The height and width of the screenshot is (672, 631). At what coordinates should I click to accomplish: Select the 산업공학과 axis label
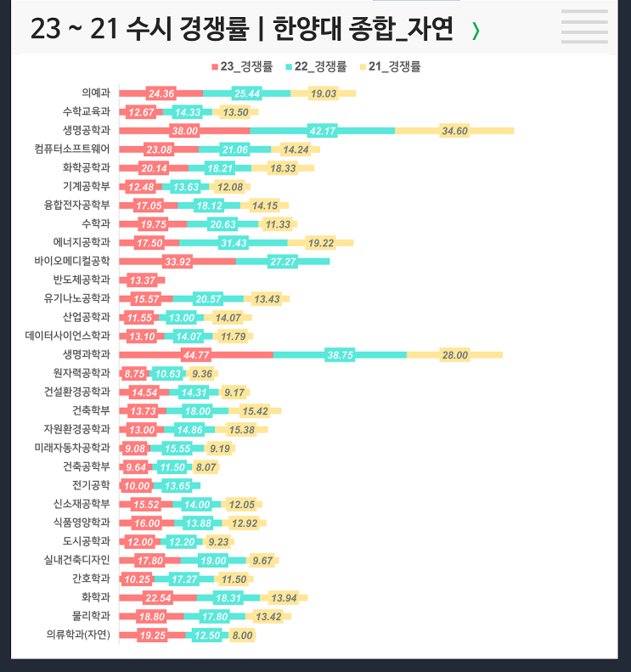click(x=87, y=317)
